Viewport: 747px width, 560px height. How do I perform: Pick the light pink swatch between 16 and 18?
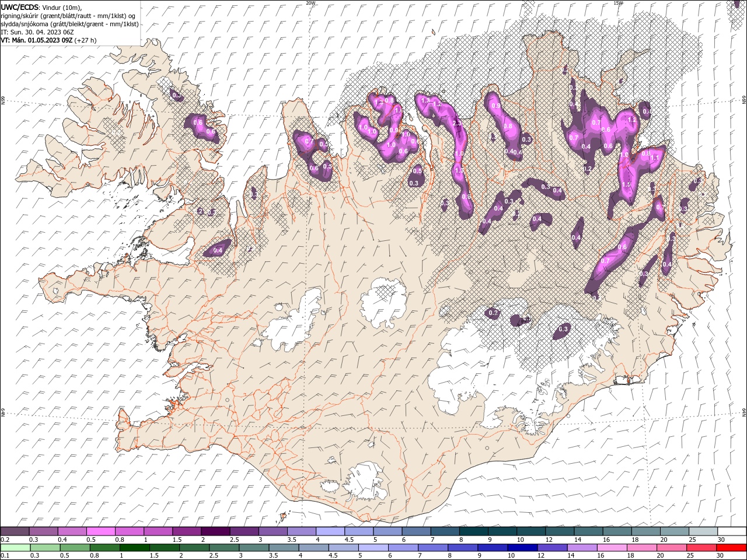(612, 548)
